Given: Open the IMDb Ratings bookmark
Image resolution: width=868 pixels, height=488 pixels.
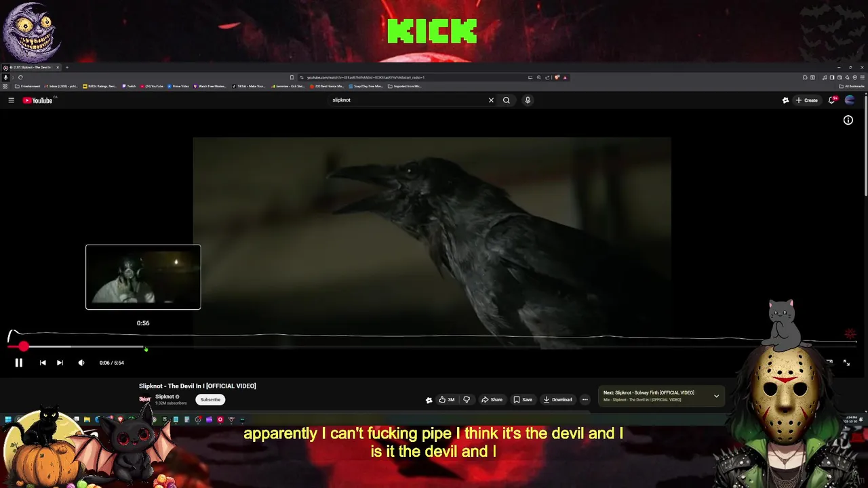Looking at the screenshot, I should [100, 86].
